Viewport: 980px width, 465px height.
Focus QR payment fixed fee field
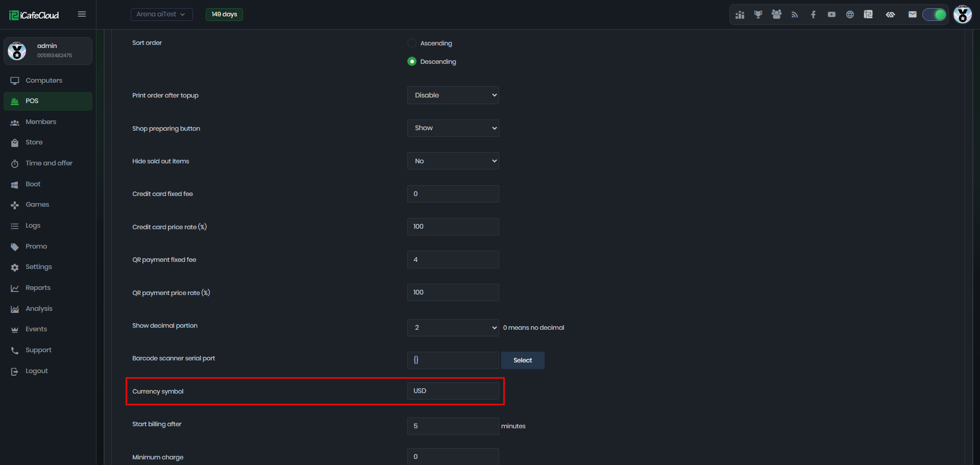coord(453,259)
